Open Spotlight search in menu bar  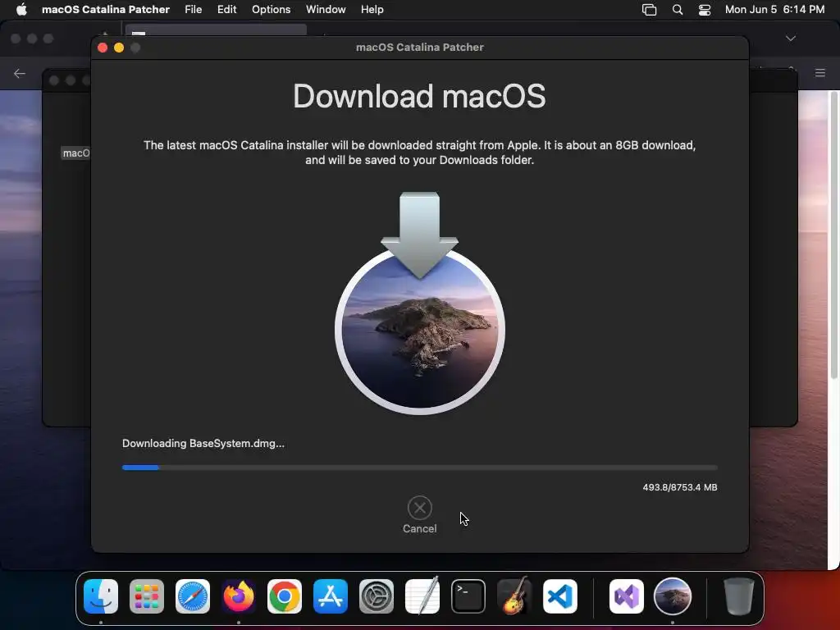tap(677, 10)
